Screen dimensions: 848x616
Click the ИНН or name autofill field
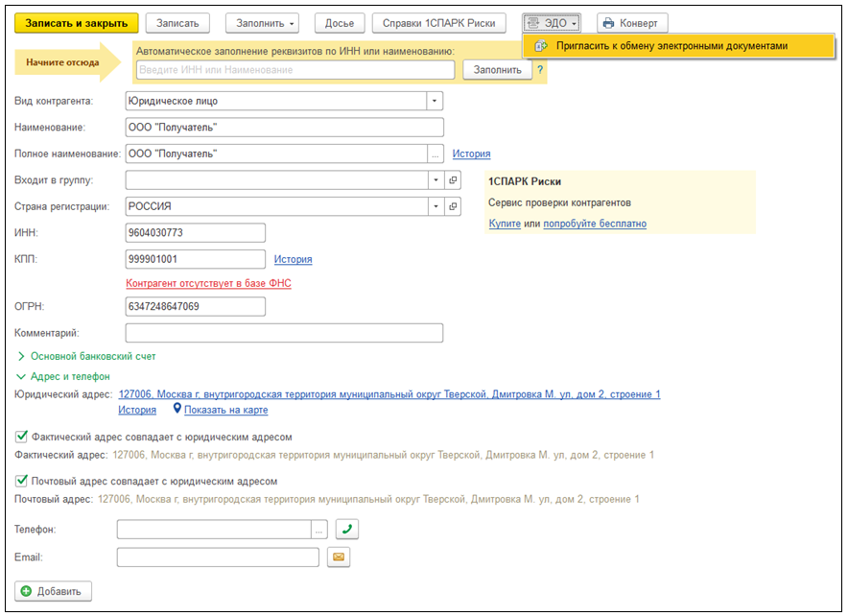click(294, 70)
